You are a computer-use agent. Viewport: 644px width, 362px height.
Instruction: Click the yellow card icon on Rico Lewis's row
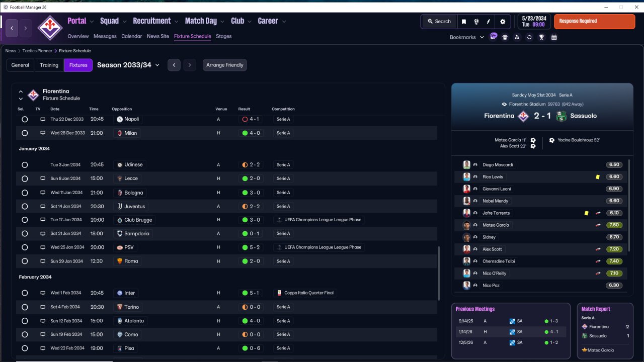[597, 177]
